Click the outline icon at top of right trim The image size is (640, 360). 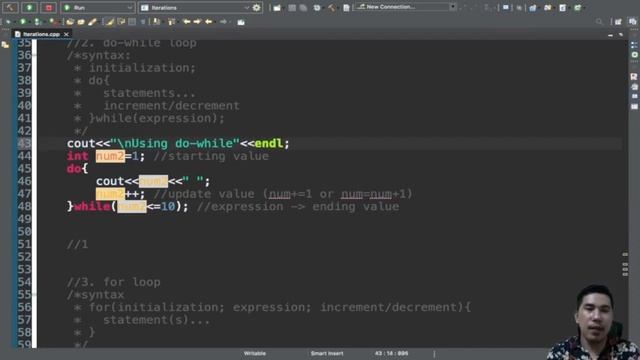click(634, 45)
